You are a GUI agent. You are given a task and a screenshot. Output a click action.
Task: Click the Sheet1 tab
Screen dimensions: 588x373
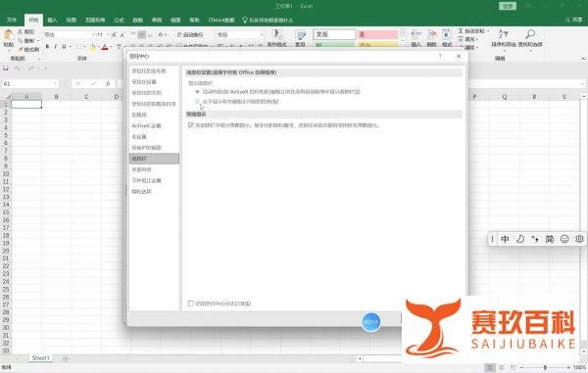coord(40,358)
